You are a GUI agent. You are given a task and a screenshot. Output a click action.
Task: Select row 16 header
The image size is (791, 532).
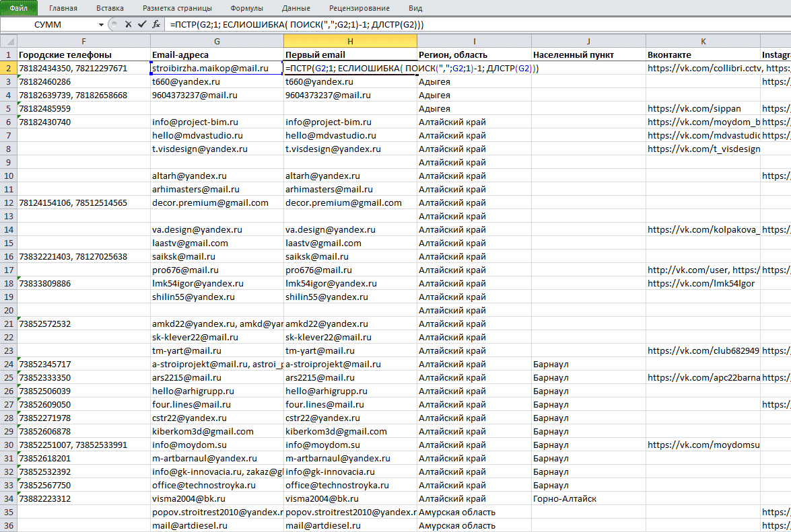coord(9,256)
